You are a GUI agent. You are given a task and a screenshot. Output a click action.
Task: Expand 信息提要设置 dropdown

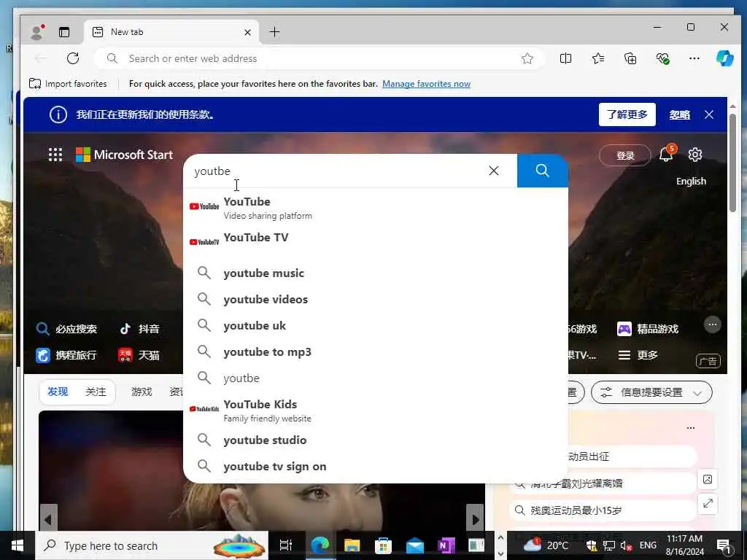[x=651, y=392]
